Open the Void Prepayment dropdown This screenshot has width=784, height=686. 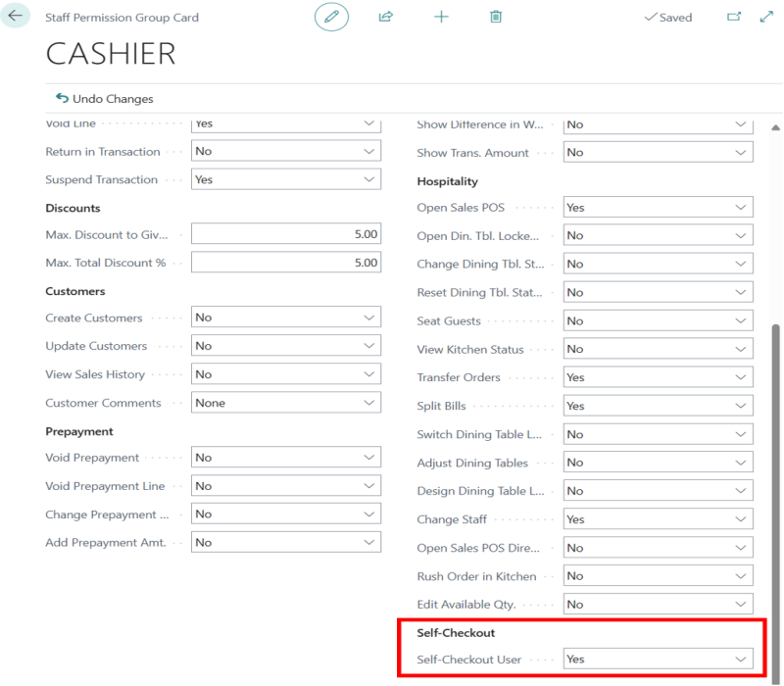coord(285,458)
